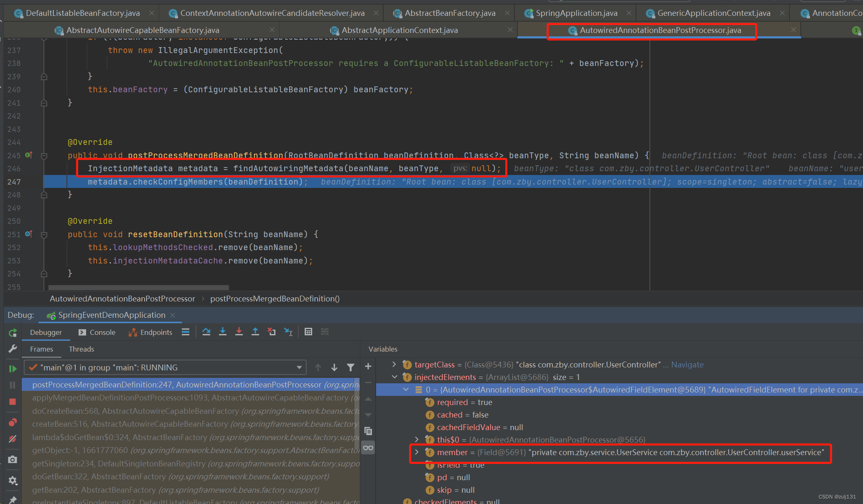
Task: Expand the this$0 variable node
Action: (417, 439)
